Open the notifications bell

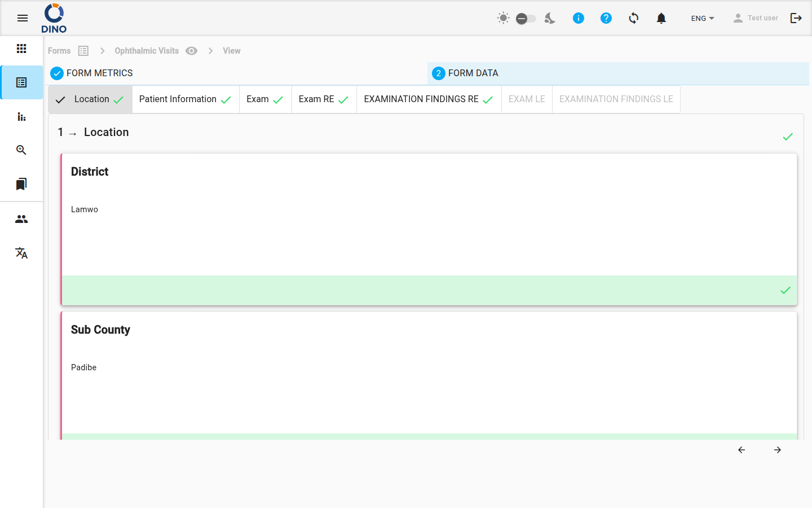(661, 18)
